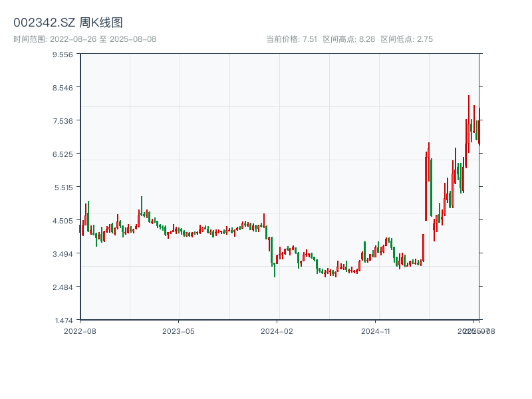The height and width of the screenshot is (399, 532).
Task: Click the 2022-08 x-axis date label
Action: [x=80, y=331]
